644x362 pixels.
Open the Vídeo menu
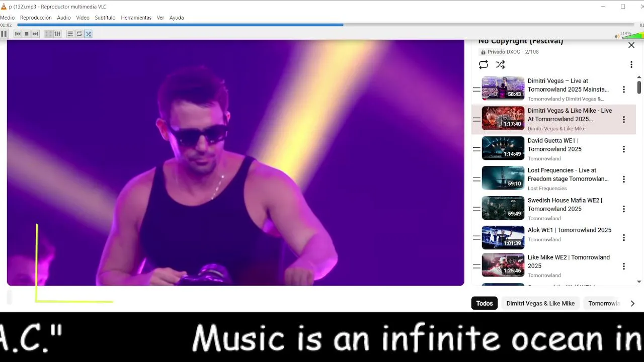[83, 18]
